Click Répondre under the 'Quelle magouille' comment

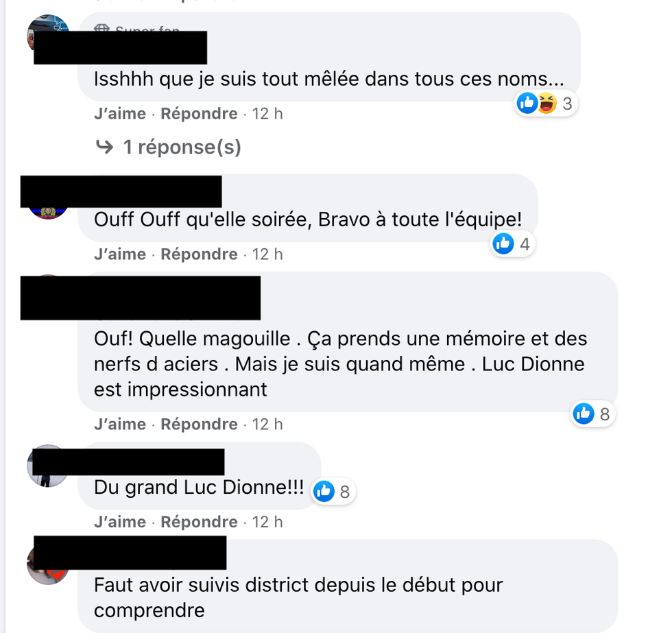click(x=199, y=425)
